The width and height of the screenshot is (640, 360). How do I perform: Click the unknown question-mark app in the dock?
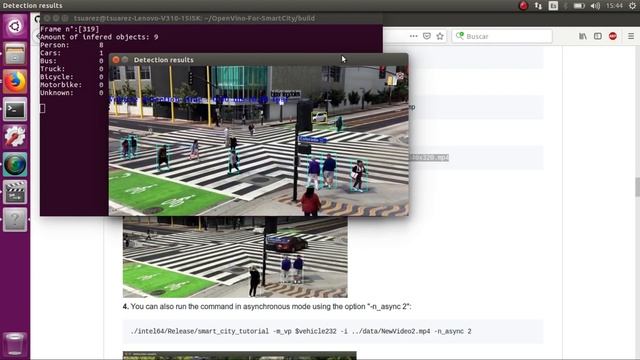coord(15,220)
